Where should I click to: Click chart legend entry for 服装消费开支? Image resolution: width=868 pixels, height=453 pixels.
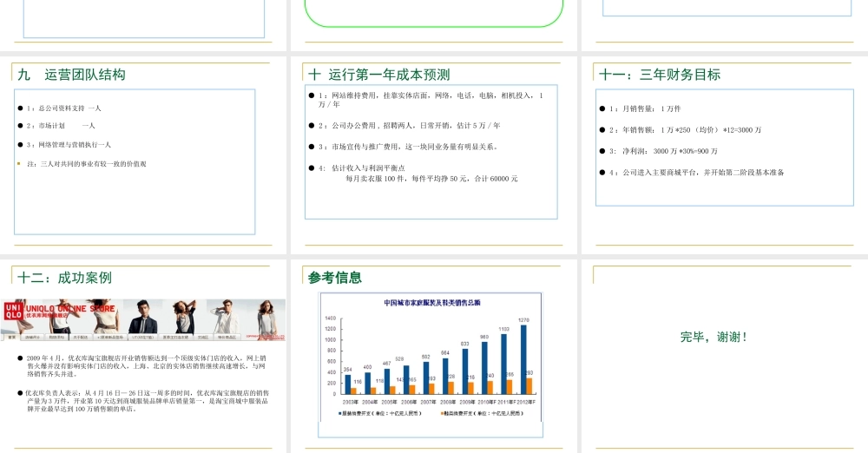click(x=379, y=413)
